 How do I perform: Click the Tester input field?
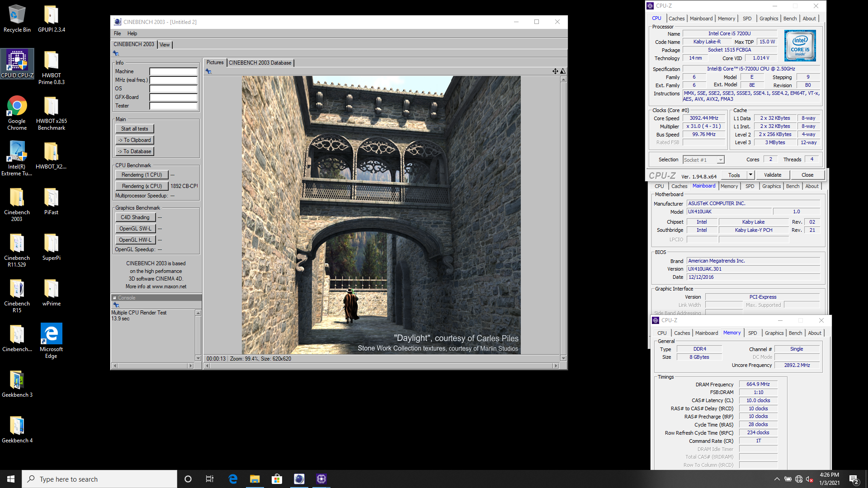[x=173, y=106]
